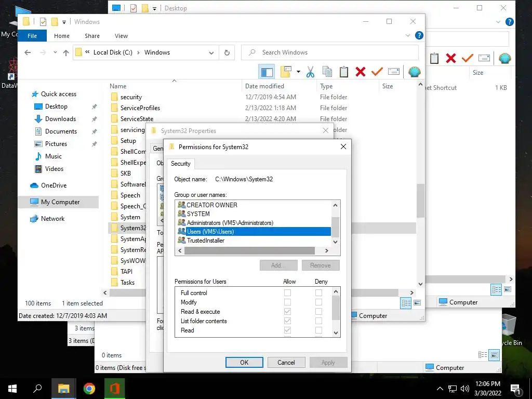This screenshot has height=399, width=532.
Task: Open taskbar search magnifier
Action: [x=37, y=389]
